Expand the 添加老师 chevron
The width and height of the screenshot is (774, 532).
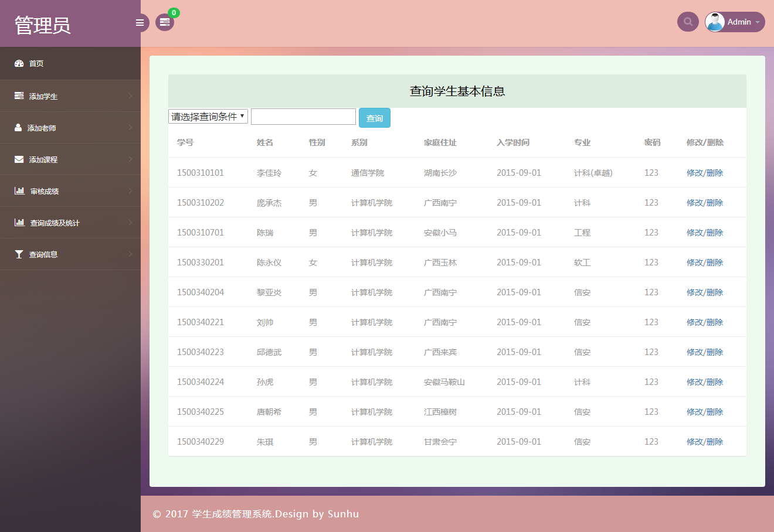point(130,128)
